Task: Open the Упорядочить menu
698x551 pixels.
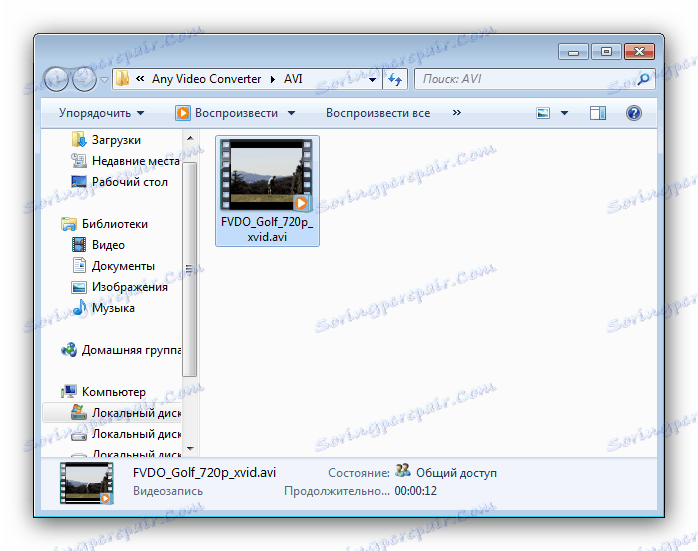Action: pos(101,113)
